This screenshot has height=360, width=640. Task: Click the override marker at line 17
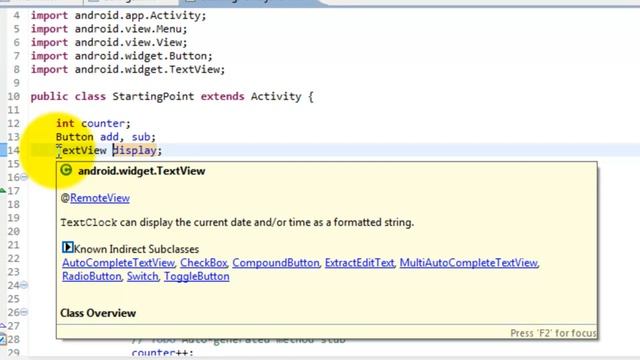3,190
